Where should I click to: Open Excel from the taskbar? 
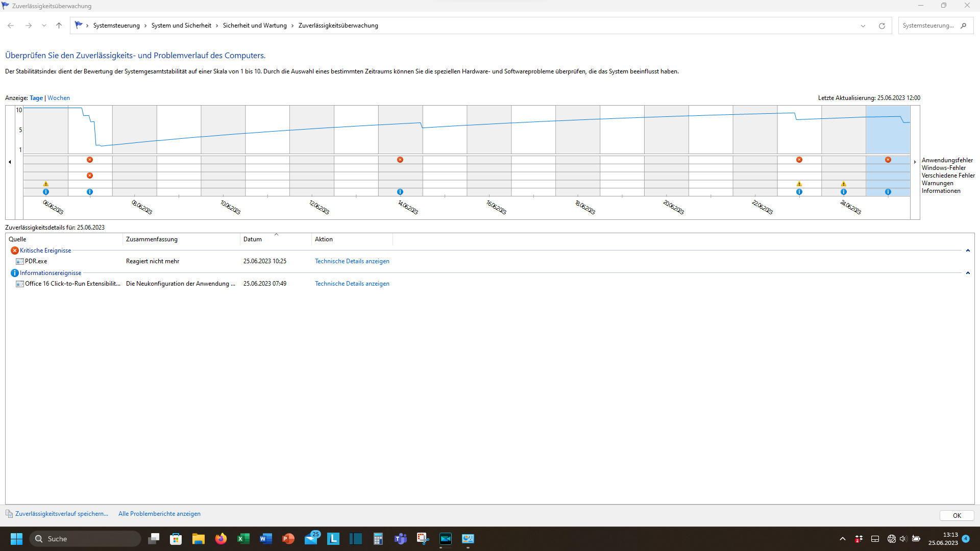(243, 539)
